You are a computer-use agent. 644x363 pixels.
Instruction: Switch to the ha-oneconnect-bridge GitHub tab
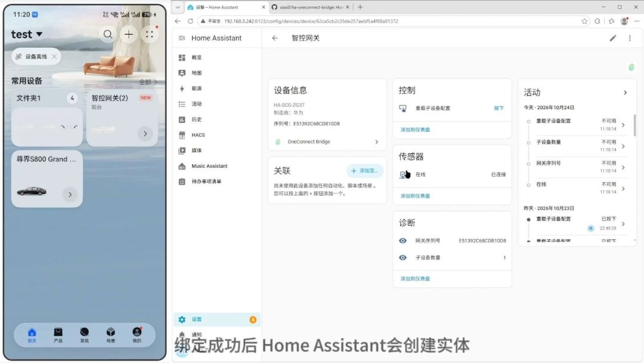pos(311,7)
